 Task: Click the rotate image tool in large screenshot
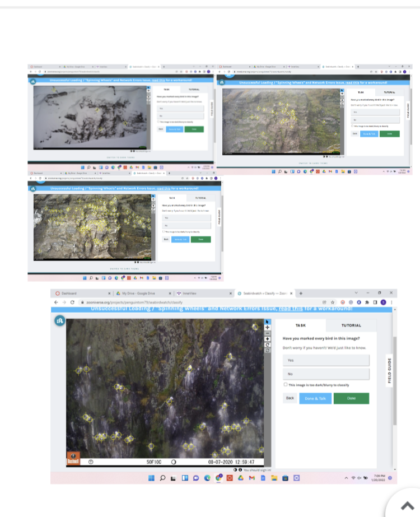coord(267,345)
